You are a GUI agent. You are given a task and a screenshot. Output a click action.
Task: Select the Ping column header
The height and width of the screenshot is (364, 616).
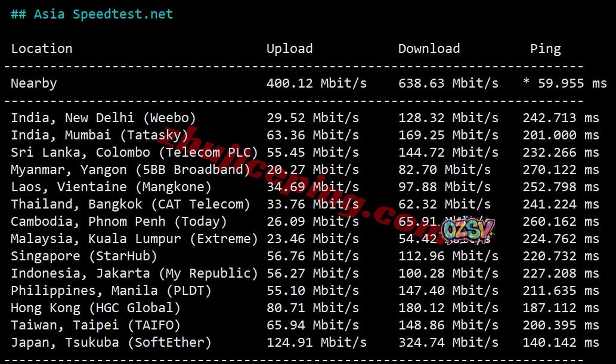click(x=545, y=49)
